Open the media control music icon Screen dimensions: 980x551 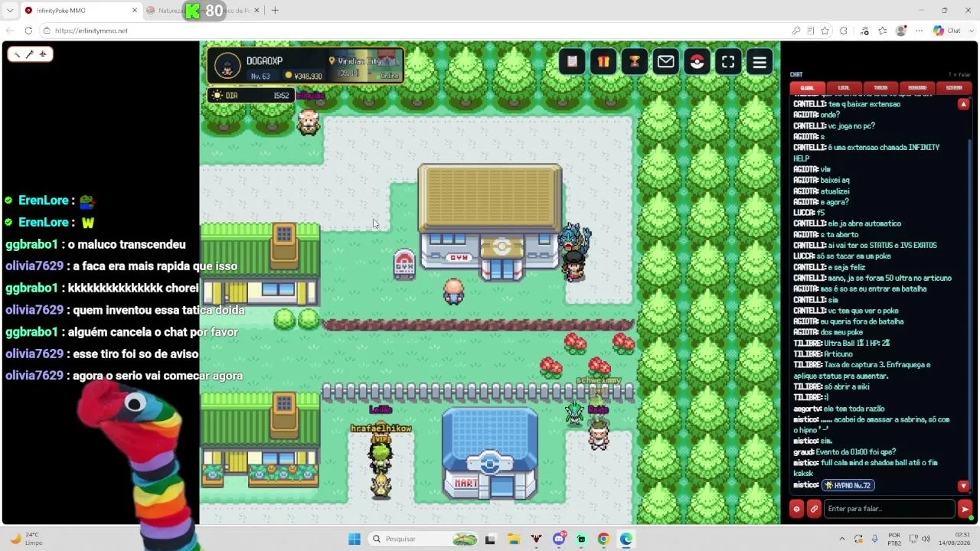(865, 31)
